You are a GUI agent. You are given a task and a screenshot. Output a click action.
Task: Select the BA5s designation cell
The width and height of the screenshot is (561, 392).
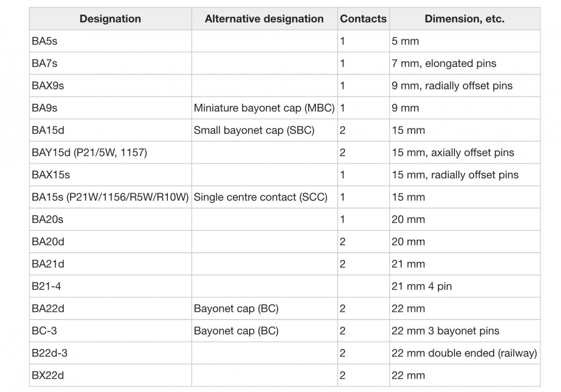pos(110,41)
